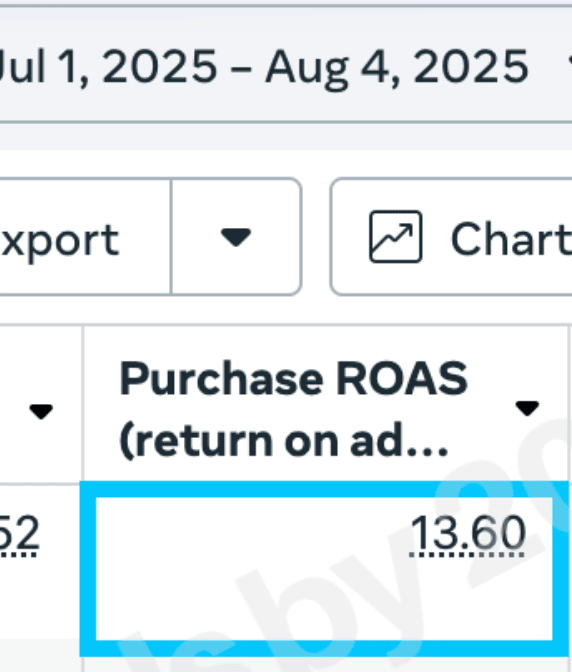Click the Aug 4, 2025 end date text
Screen dimensions: 572x672
[396, 66]
